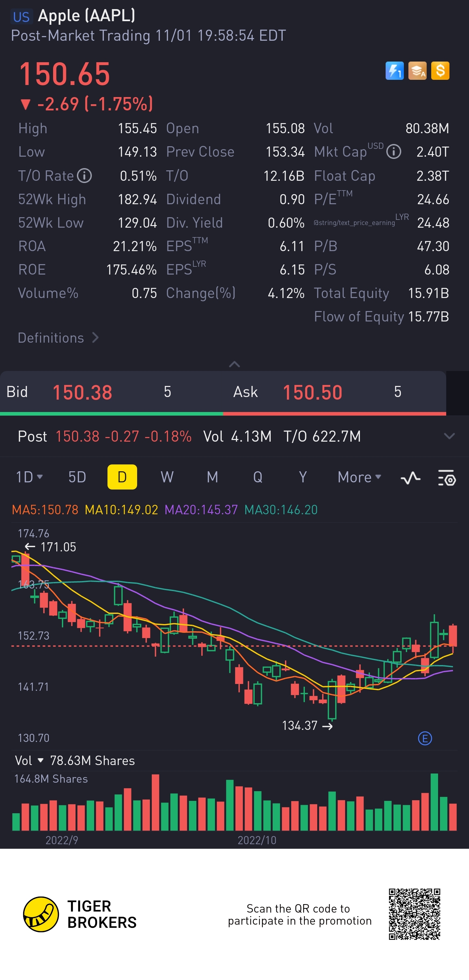Viewport: 469px width, 980px height.
Task: Switch to yearly Y chart tab
Action: pos(303,477)
